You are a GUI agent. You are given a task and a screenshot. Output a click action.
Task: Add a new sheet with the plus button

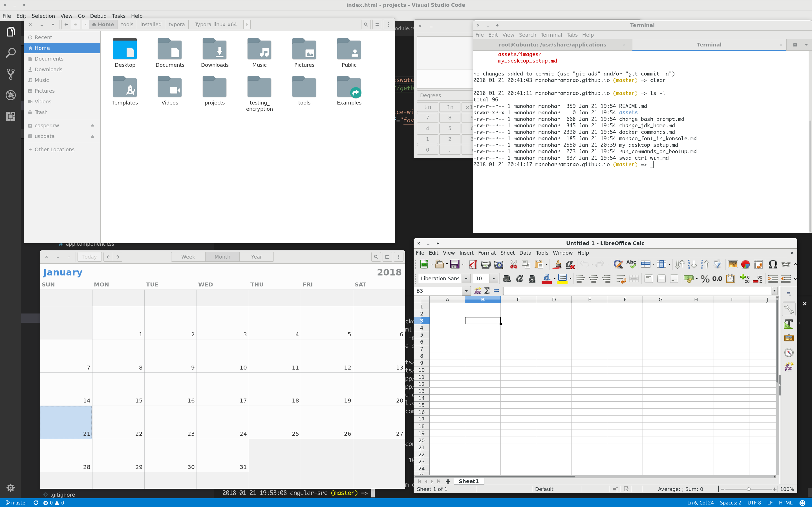tap(448, 481)
